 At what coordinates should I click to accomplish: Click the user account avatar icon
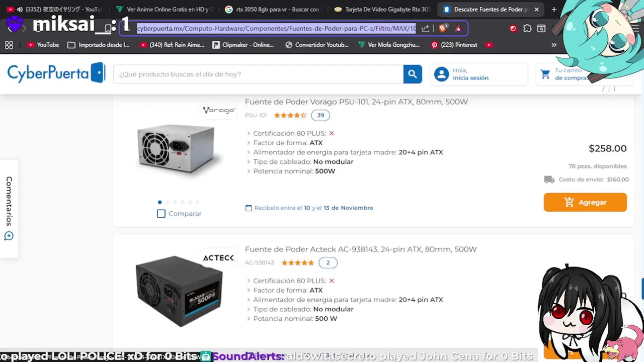[x=441, y=74]
